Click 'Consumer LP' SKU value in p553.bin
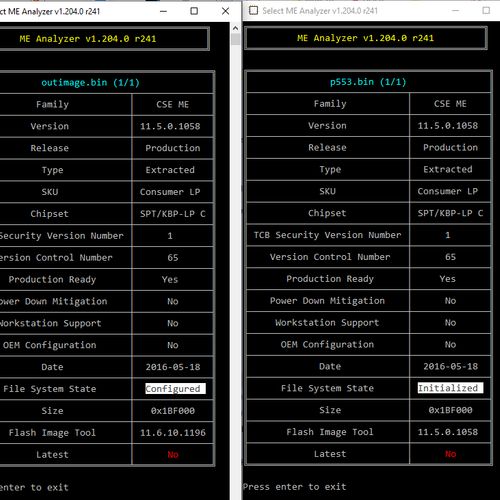The width and height of the screenshot is (500, 500). pyautogui.click(x=448, y=191)
